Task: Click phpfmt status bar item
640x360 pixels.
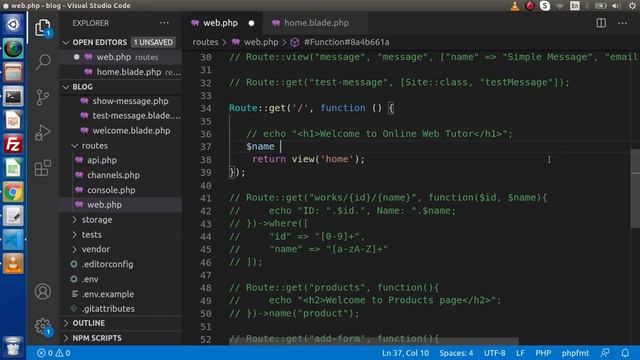Action: pyautogui.click(x=575, y=353)
